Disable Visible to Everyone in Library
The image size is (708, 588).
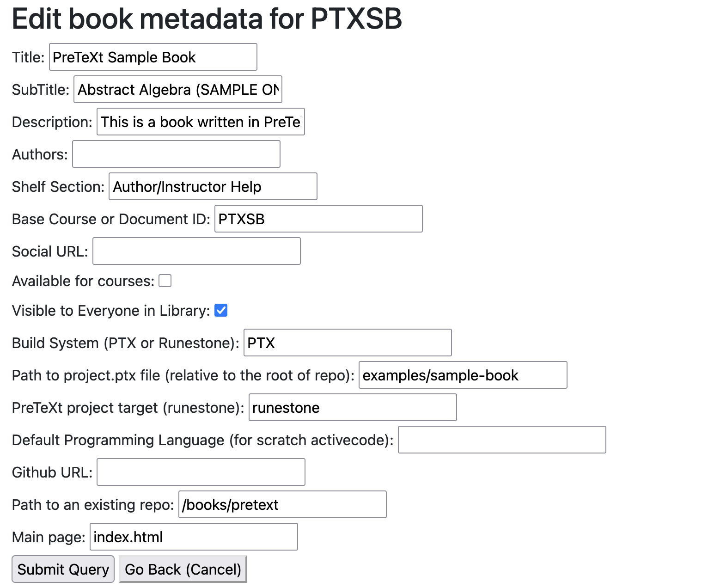221,310
